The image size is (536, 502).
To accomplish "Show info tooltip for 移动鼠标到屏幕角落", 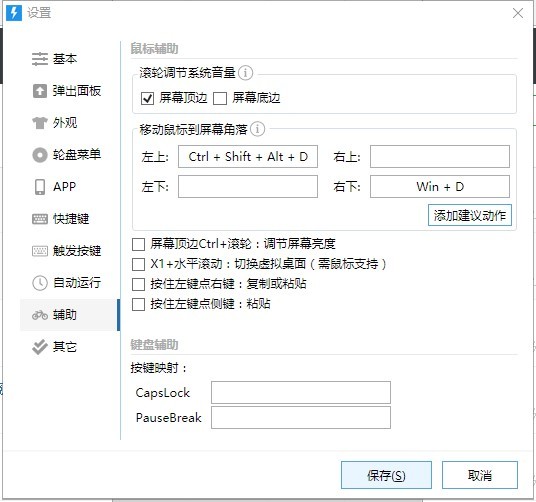I will point(257,129).
